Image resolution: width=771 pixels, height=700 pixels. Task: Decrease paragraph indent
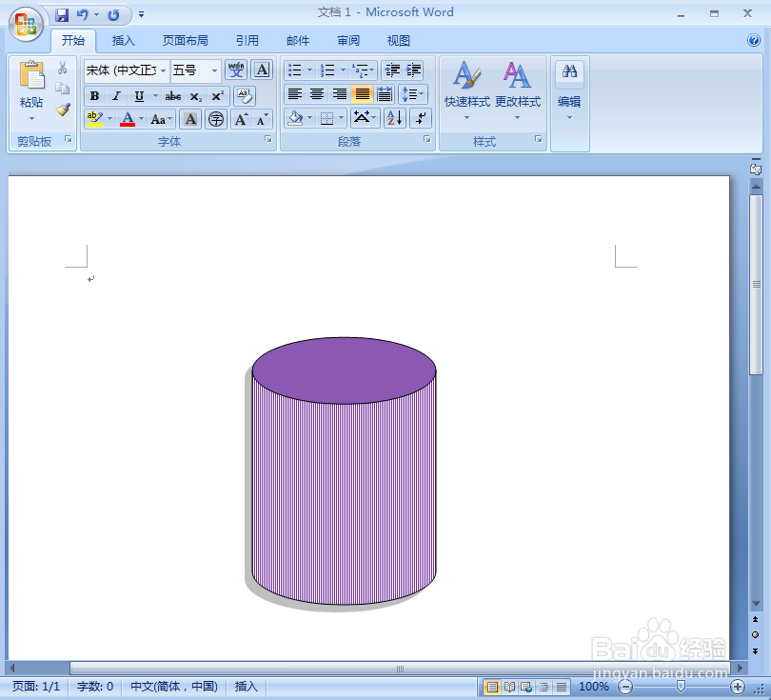pos(392,70)
